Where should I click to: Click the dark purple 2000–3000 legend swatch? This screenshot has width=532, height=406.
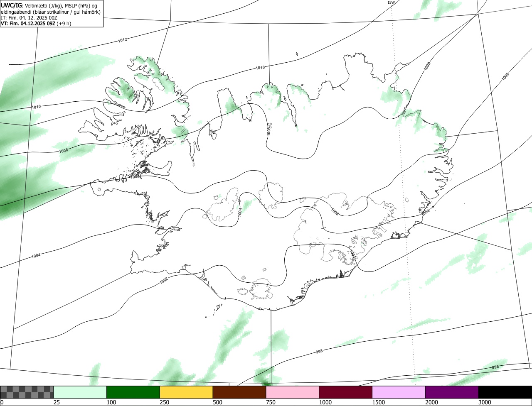tap(452, 392)
